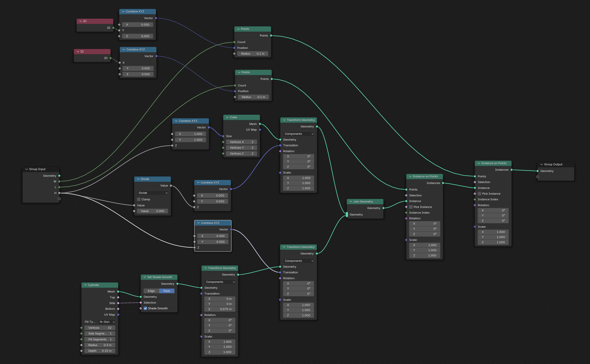Edit the Cylinder Depth 0.15 m field
Screen dimensions: 590x364
pos(100,351)
